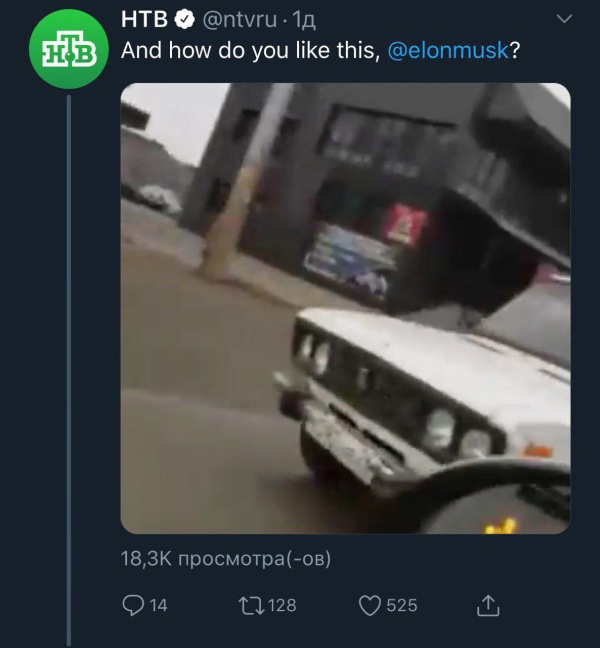Click the tweet text 'And how do you like this'
600x648 pixels.
tap(250, 51)
